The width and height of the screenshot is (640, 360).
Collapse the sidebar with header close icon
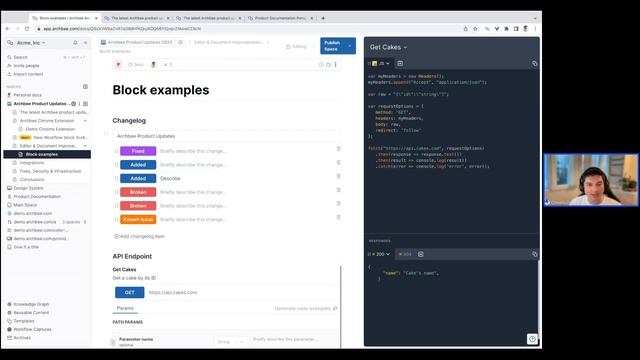[85, 42]
